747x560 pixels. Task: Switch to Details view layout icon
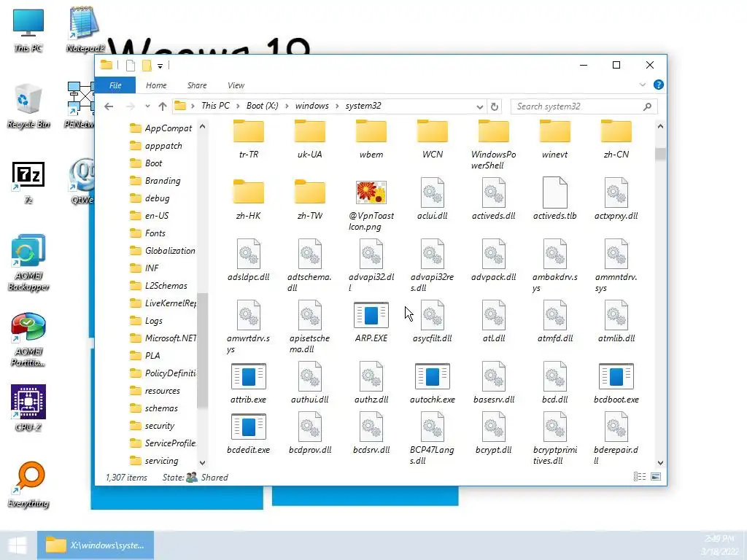639,477
